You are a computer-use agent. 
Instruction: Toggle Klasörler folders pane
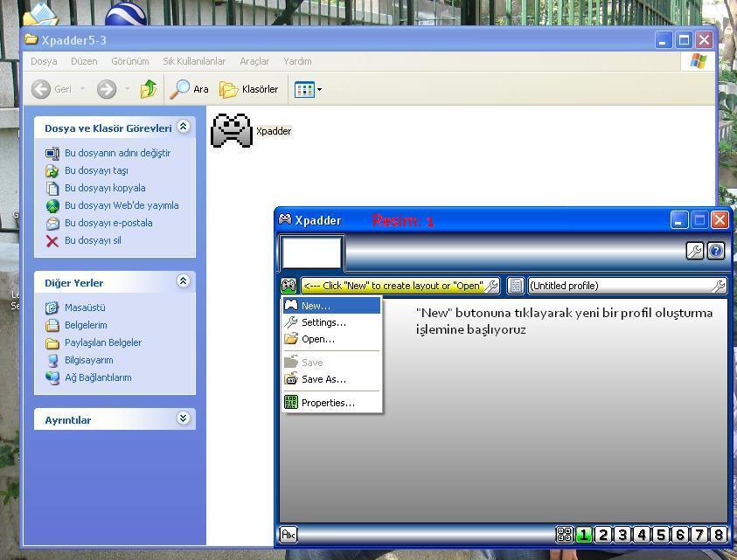click(x=248, y=89)
